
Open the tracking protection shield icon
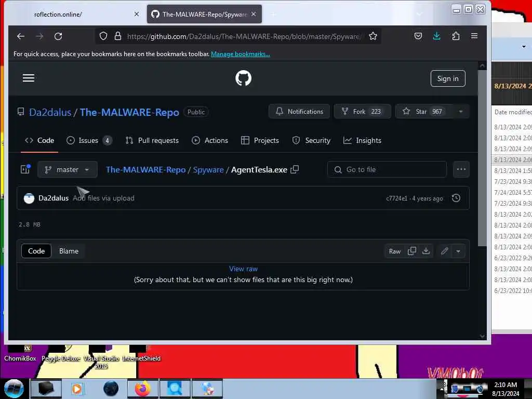[x=103, y=36]
